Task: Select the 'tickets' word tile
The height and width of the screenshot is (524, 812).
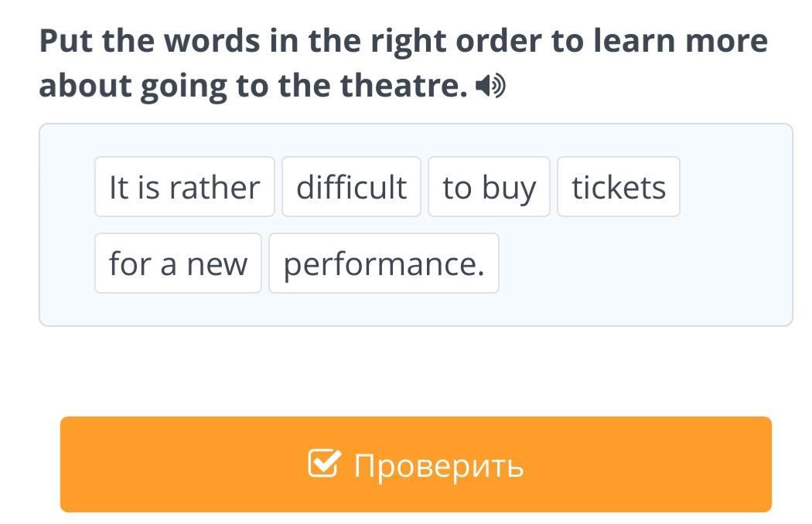Action: 619,187
